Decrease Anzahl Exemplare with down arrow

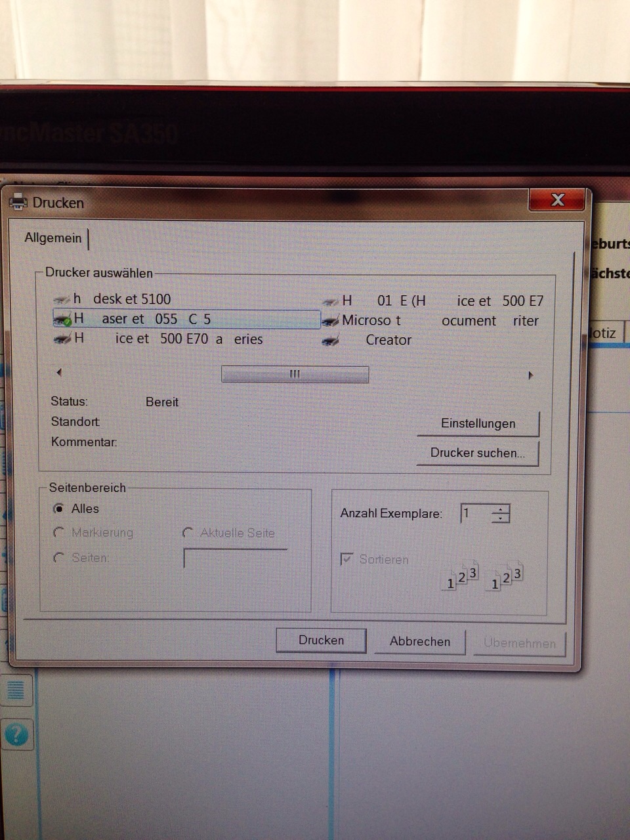(501, 518)
